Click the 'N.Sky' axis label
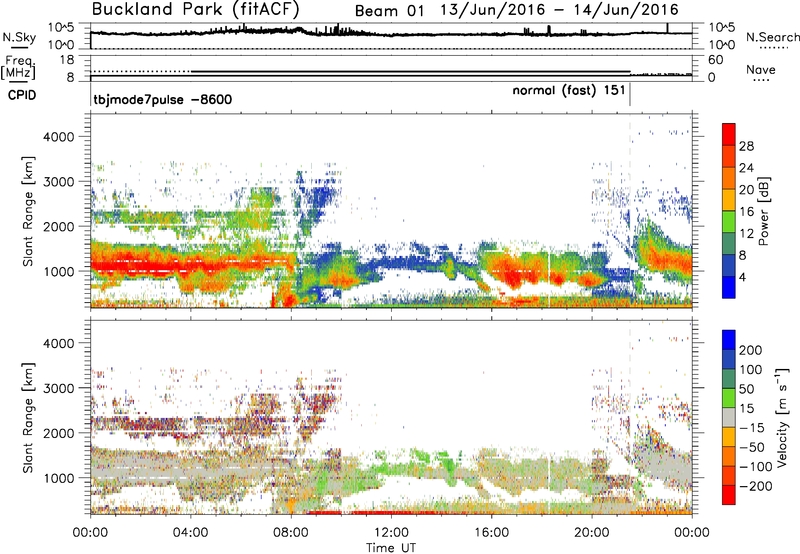 tap(19, 37)
